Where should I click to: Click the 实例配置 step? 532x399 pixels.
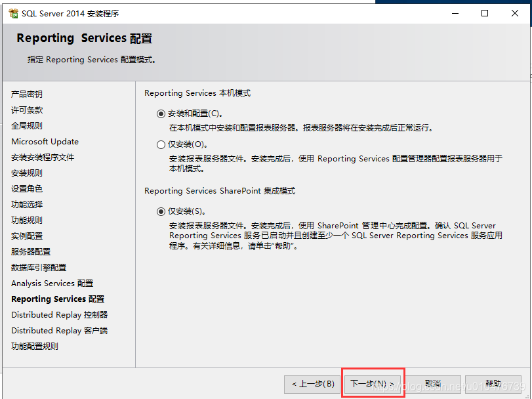point(27,236)
